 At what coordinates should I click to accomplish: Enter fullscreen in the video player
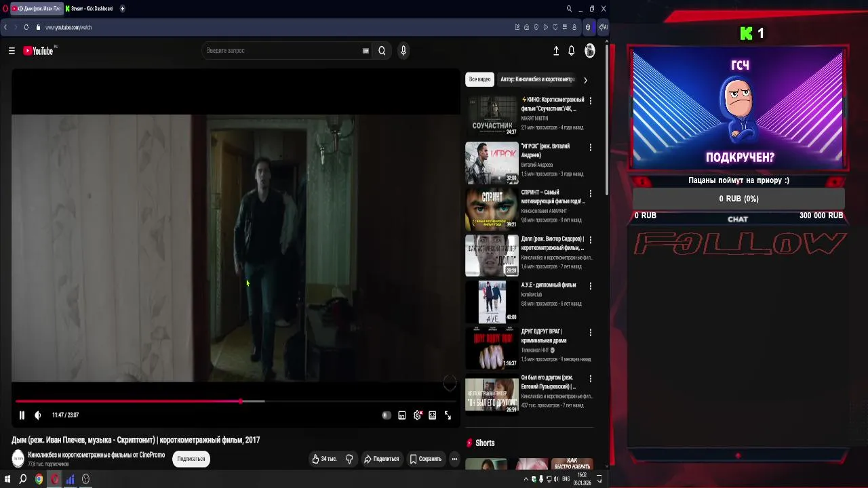pyautogui.click(x=448, y=415)
